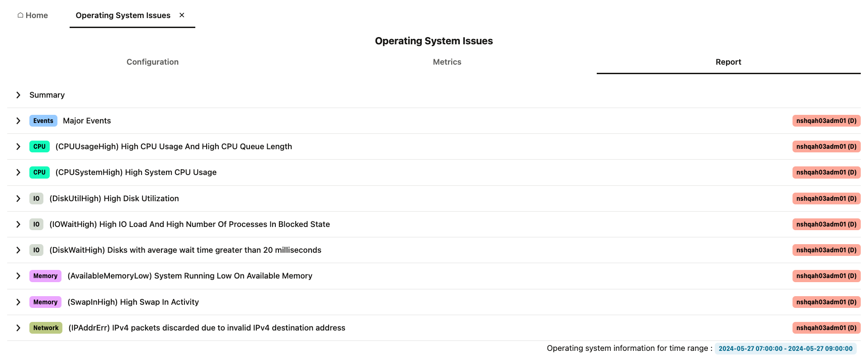Click the IO badge beside High Disk Utilization
The width and height of the screenshot is (868, 359).
click(36, 198)
